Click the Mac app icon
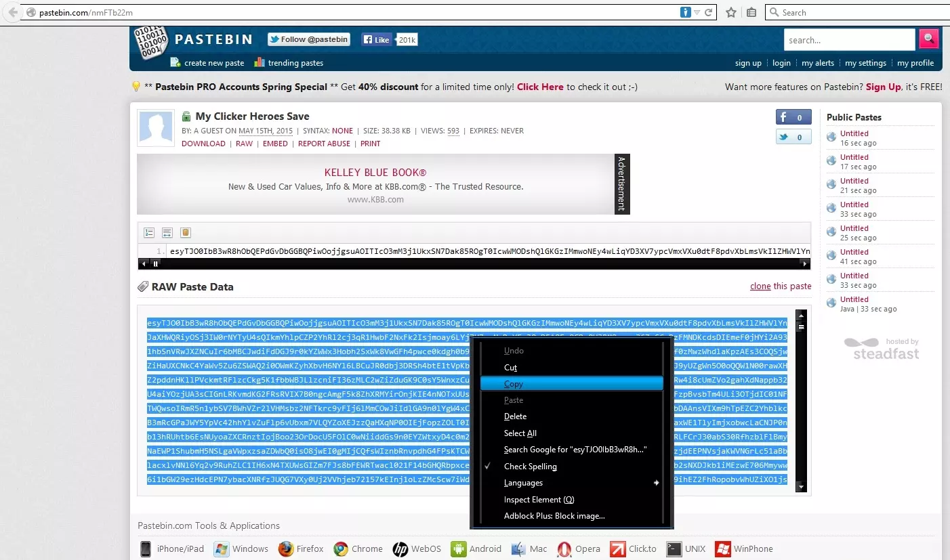 click(x=518, y=548)
